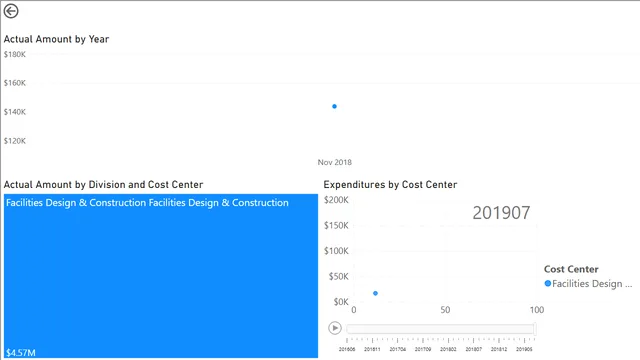Click the 201906 timeline marker
The width and height of the screenshot is (640, 360).
524,349
